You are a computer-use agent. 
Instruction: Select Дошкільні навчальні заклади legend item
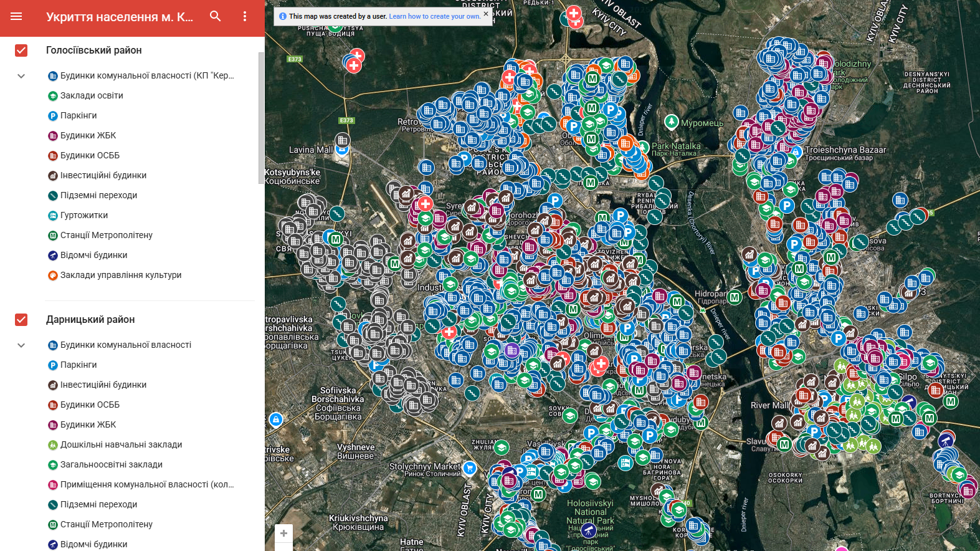[121, 444]
